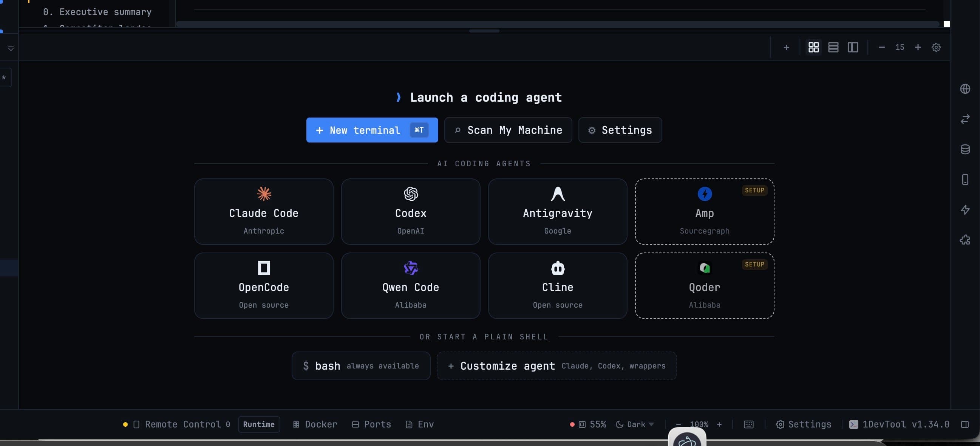980x446 pixels.
Task: Click the 1DevTool v1.34.0 version label
Action: (x=900, y=424)
